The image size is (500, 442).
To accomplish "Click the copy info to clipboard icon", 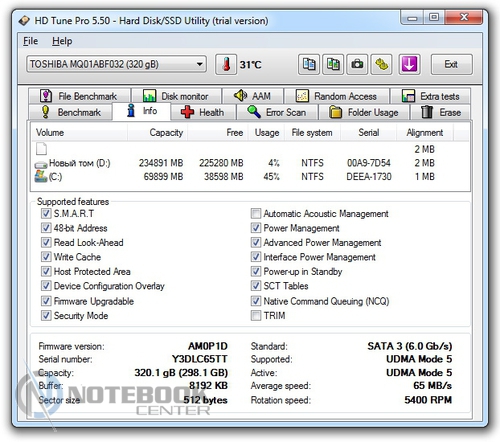I will point(309,64).
